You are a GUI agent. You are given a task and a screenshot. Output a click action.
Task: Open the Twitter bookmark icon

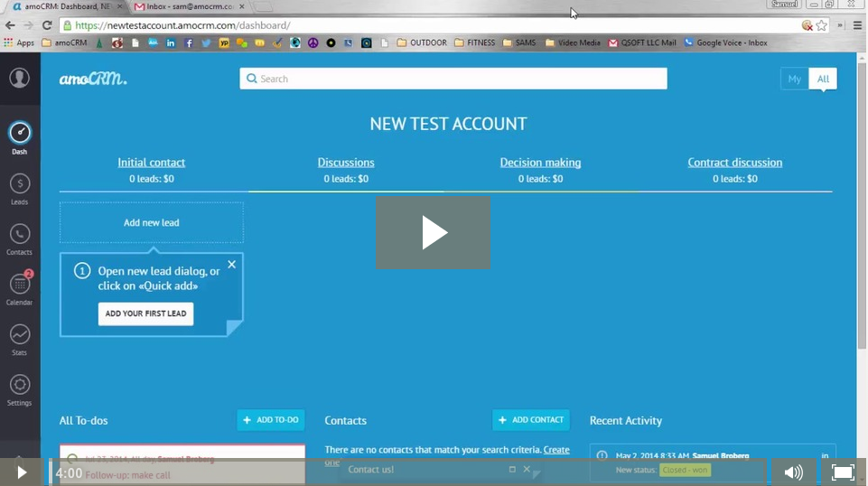coord(207,42)
